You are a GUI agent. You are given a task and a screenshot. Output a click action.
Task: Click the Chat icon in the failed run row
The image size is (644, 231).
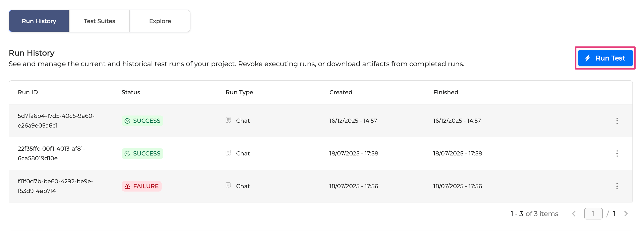(x=228, y=186)
